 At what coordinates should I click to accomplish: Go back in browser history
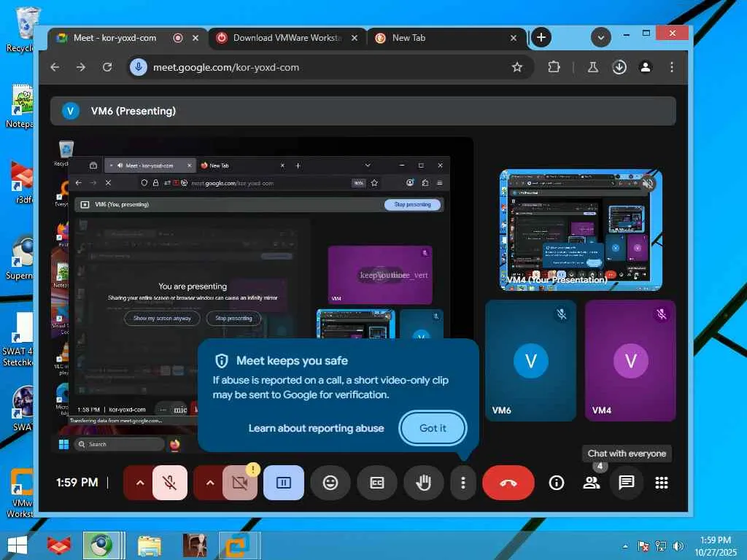click(x=55, y=67)
